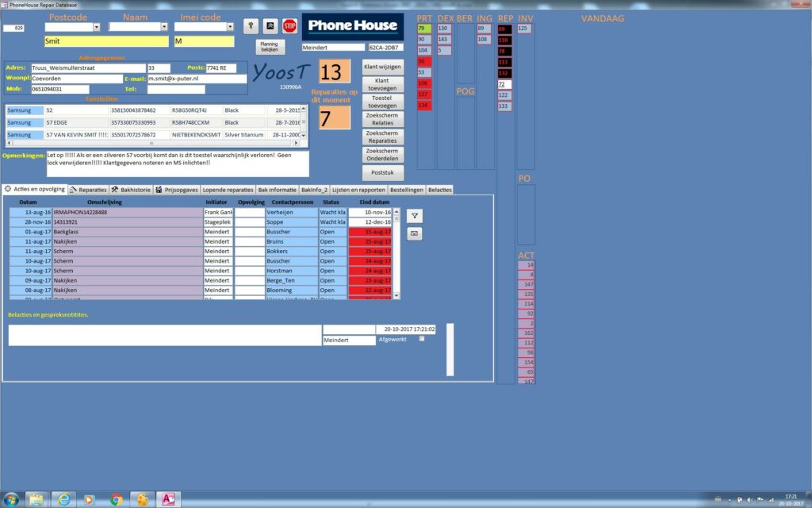Click into the E-mail input field

point(197,79)
